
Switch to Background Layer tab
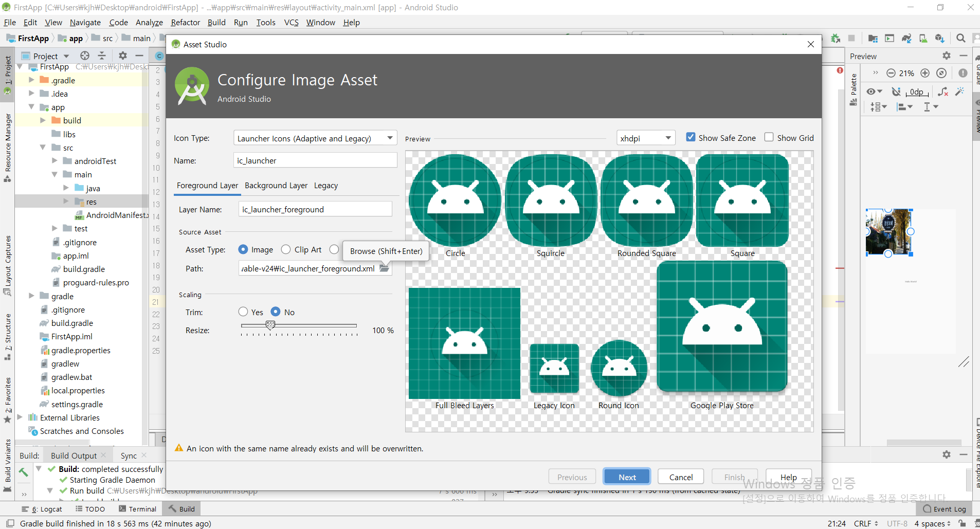tap(276, 186)
